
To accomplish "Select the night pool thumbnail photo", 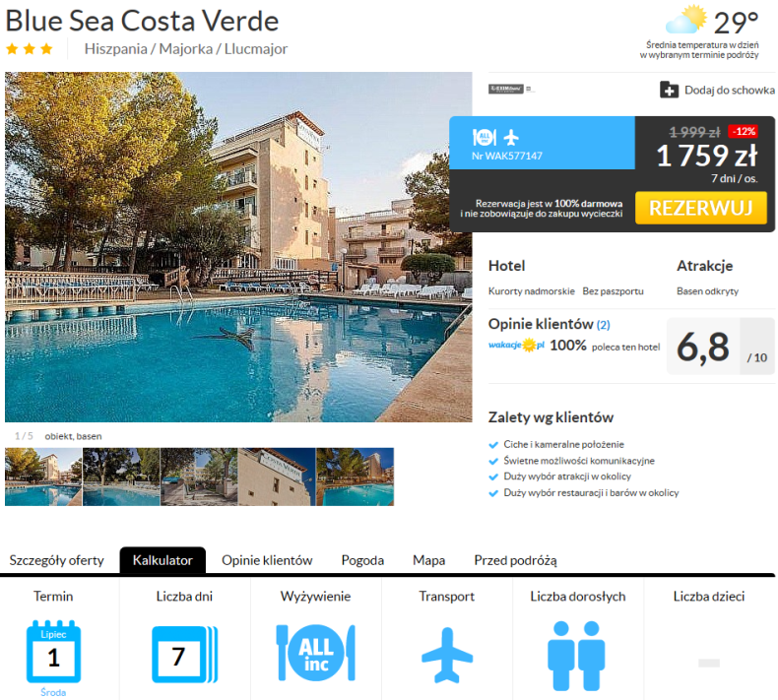I will [x=356, y=477].
